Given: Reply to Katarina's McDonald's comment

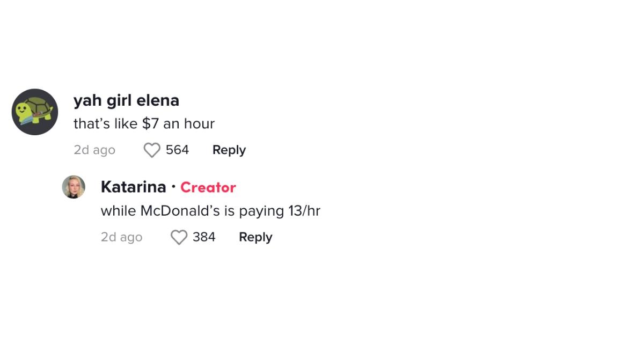Looking at the screenshot, I should pyautogui.click(x=255, y=237).
